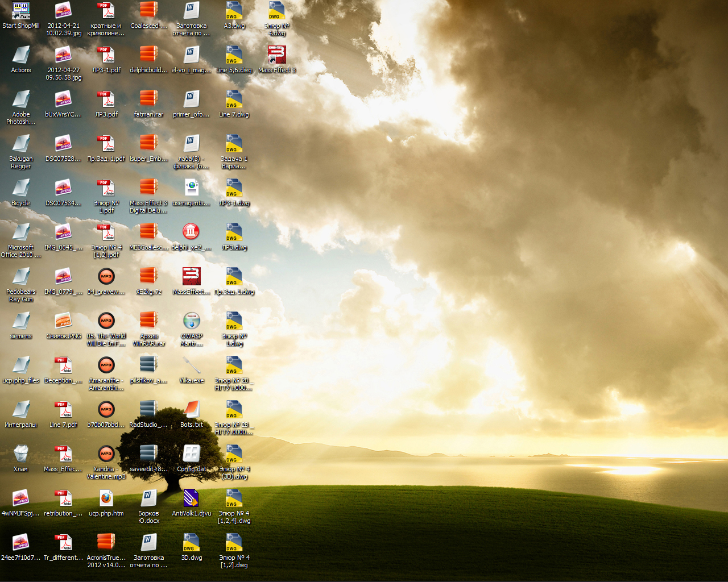Click the 04_gravew MP3 audio file
Screen dimensions: 728x582
[106, 281]
